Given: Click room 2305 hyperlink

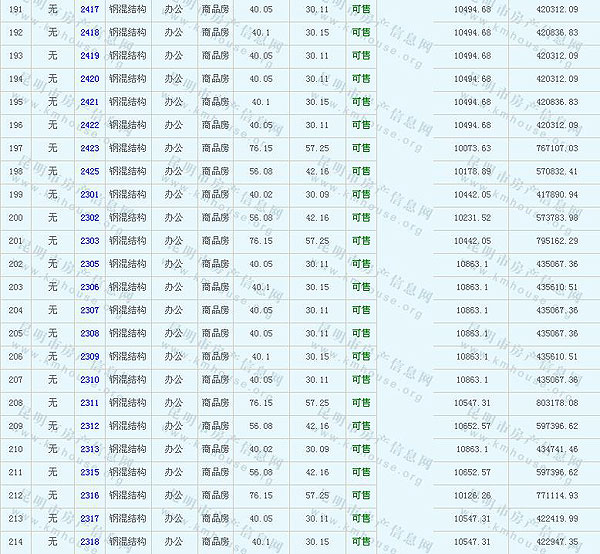Looking at the screenshot, I should pos(89,264).
